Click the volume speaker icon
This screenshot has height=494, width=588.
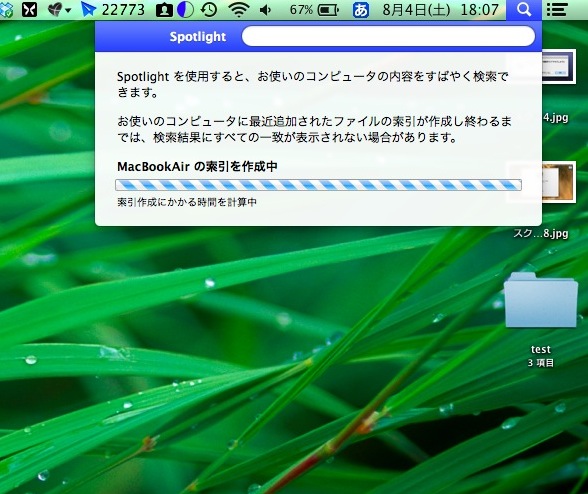pyautogui.click(x=266, y=10)
